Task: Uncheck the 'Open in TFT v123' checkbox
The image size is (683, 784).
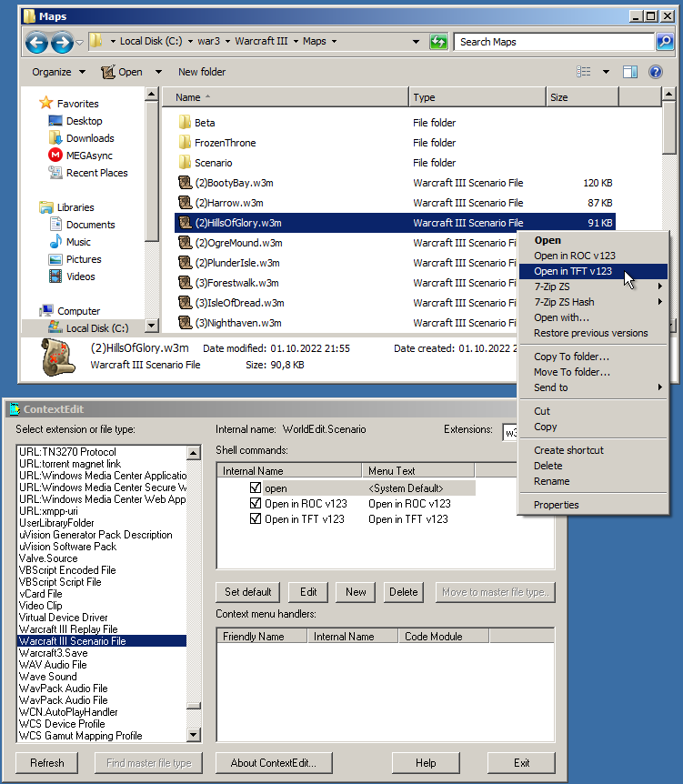Action: 256,518
